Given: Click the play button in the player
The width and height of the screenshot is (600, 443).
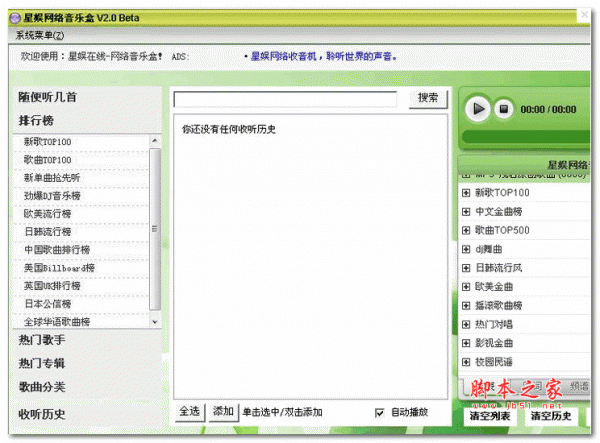Looking at the screenshot, I should pos(478,109).
